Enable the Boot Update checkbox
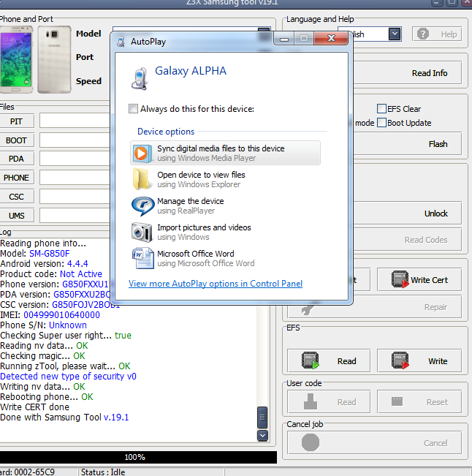The height and width of the screenshot is (476, 472). click(381, 123)
